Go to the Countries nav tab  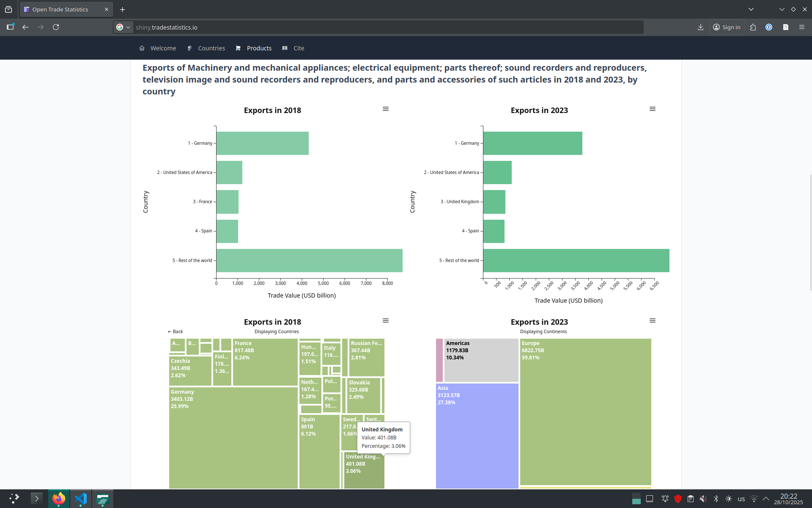pos(211,48)
